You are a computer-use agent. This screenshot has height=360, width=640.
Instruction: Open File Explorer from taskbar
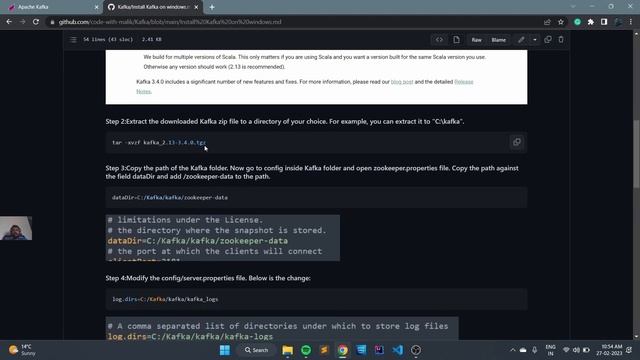pyautogui.click(x=287, y=350)
